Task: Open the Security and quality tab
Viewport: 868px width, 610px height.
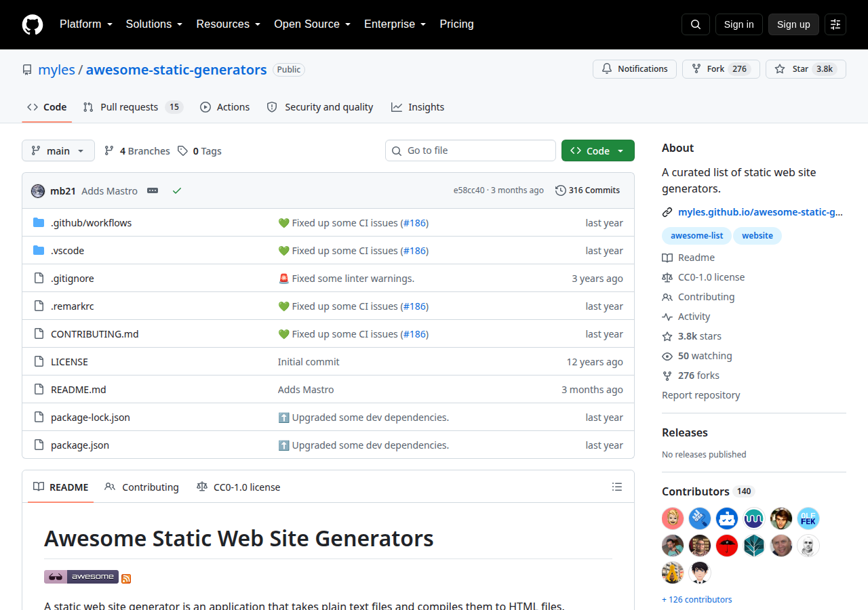Action: click(x=320, y=107)
